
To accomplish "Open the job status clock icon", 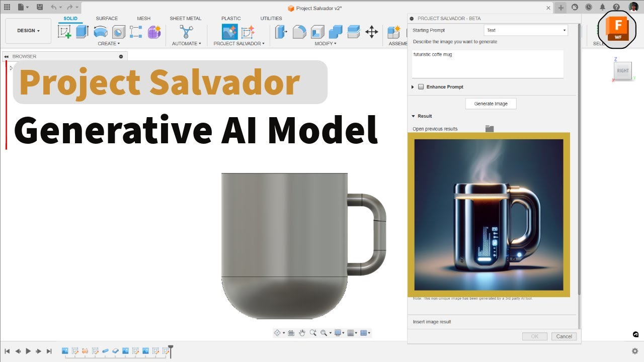I will point(589,7).
